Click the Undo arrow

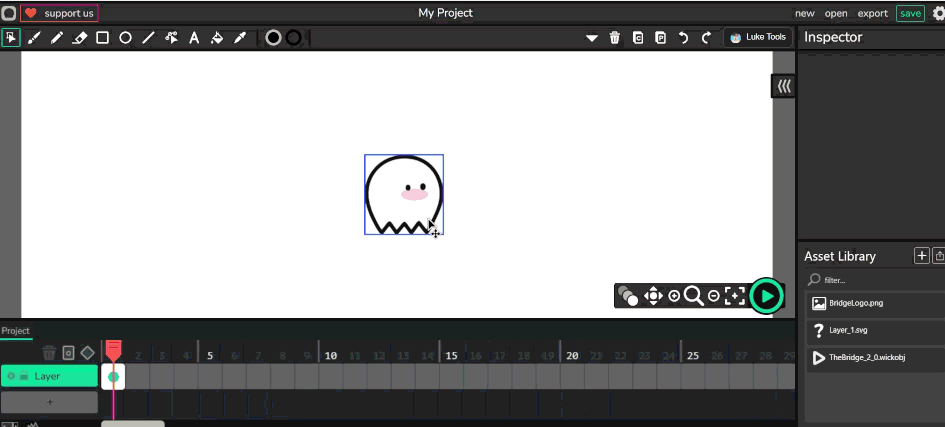pos(684,38)
